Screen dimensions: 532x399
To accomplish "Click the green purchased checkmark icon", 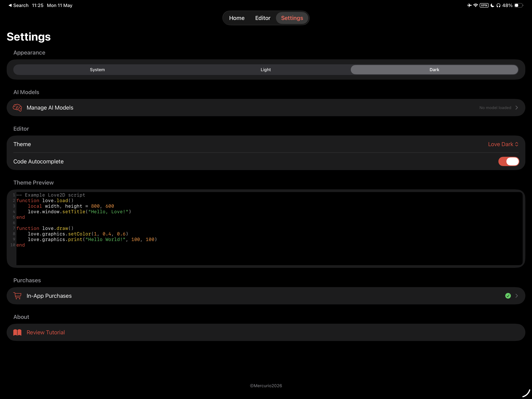I will [x=508, y=296].
